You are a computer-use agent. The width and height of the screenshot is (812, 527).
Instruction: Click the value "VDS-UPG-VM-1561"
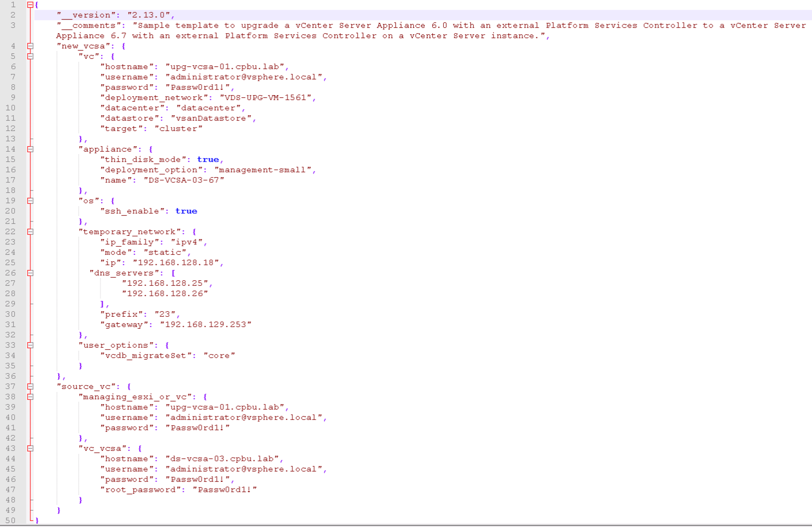pos(266,98)
